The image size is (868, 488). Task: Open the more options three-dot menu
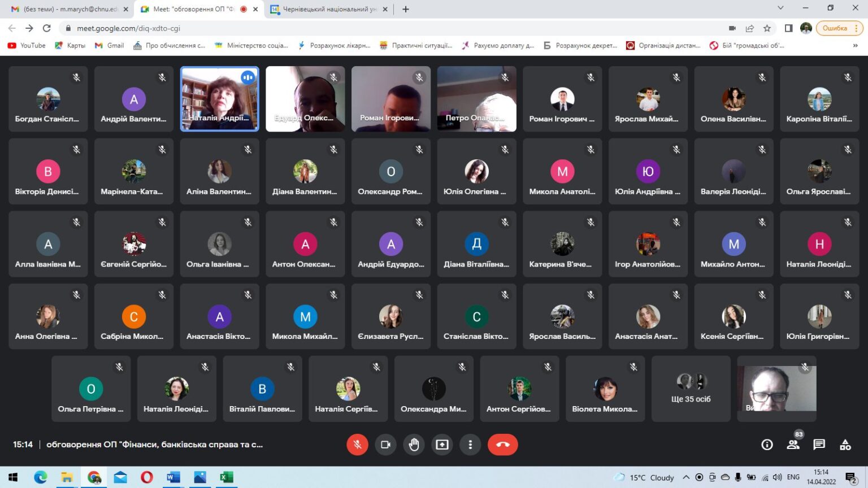click(470, 445)
